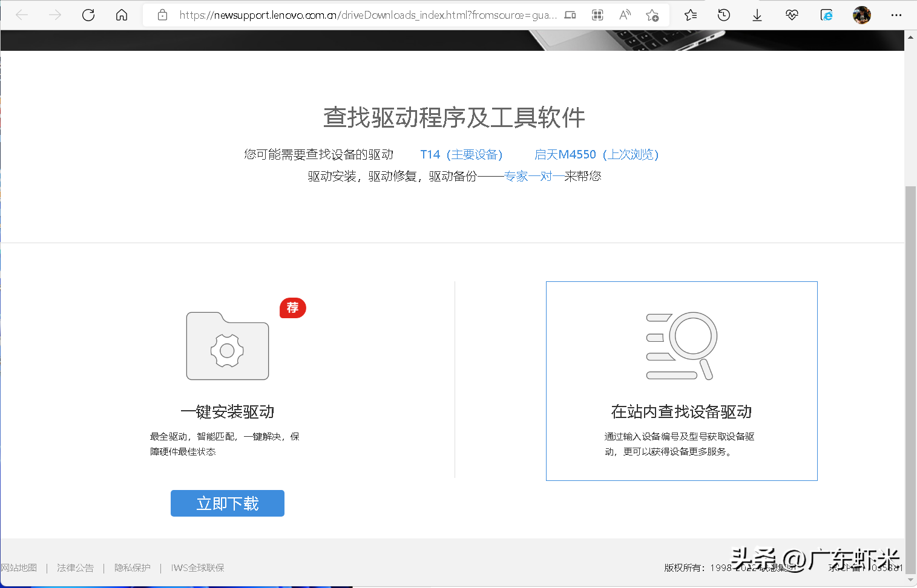Open browser History icon
The width and height of the screenshot is (917, 588).
(724, 15)
